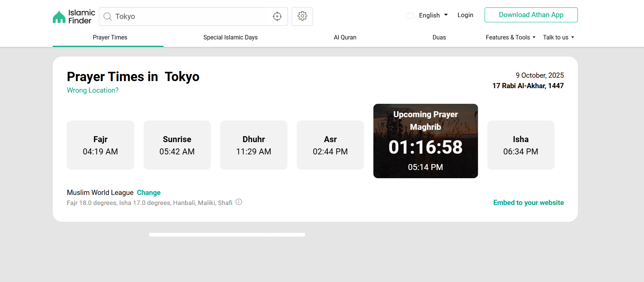This screenshot has height=282, width=644.
Task: Click the 9 October, 2025 date text
Action: click(x=540, y=76)
